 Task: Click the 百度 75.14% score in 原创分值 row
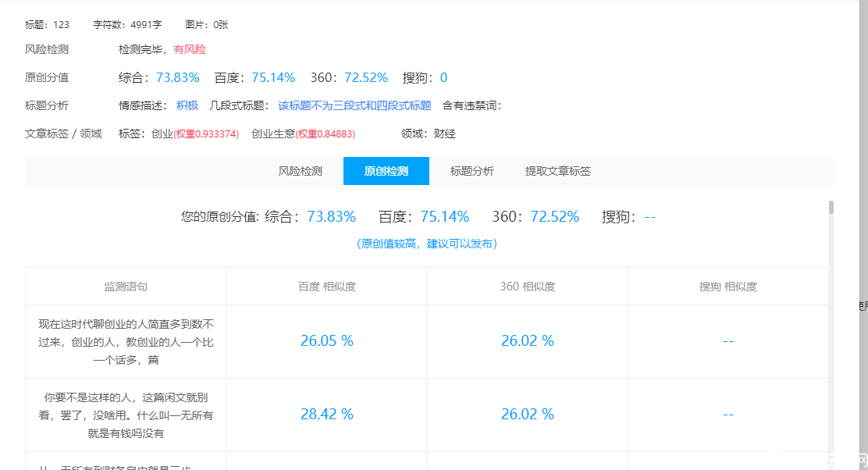pyautogui.click(x=273, y=77)
